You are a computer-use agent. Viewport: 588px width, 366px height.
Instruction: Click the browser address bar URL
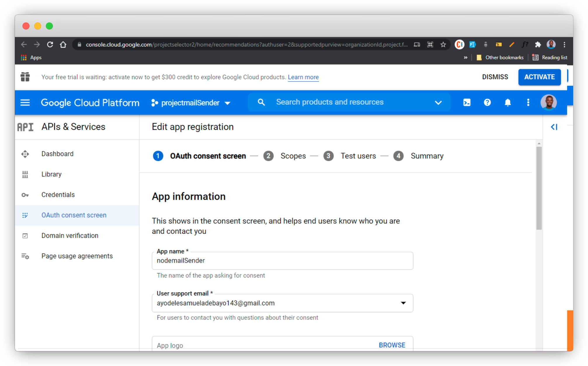pyautogui.click(x=247, y=44)
